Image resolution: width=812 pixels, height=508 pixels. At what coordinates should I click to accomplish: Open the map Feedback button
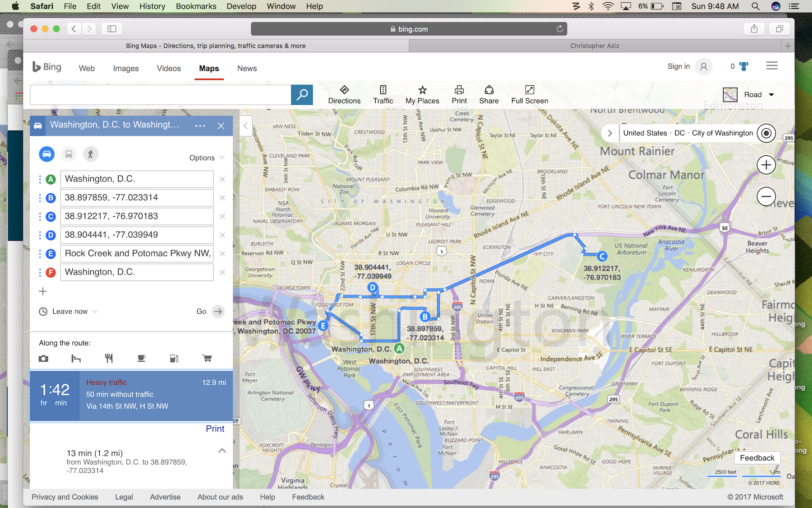pyautogui.click(x=757, y=458)
